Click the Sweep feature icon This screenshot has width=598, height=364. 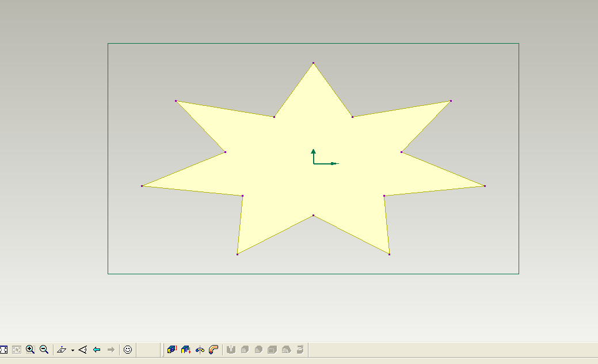[213, 348]
